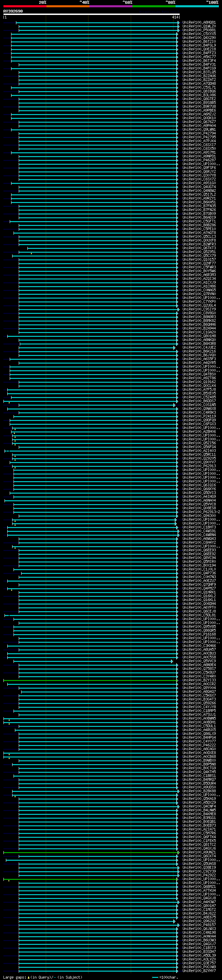The height and width of the screenshot is (980, 222).
Task: Click label UniRef100_A4QYR5
Action: [x=199, y=363]
